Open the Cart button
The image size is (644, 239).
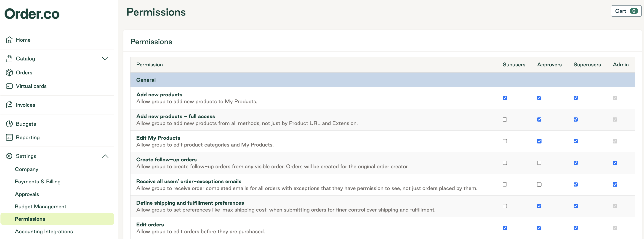point(626,11)
